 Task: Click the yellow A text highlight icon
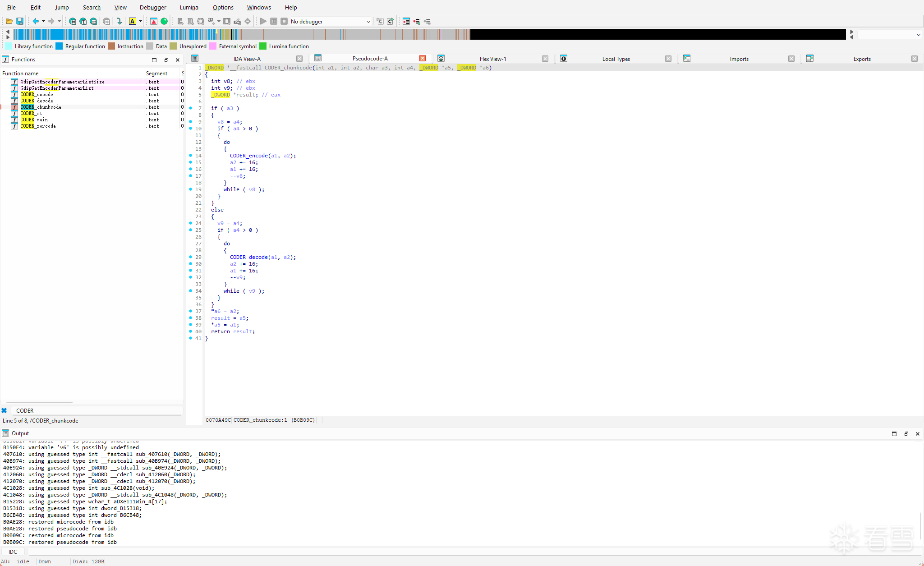pyautogui.click(x=133, y=21)
